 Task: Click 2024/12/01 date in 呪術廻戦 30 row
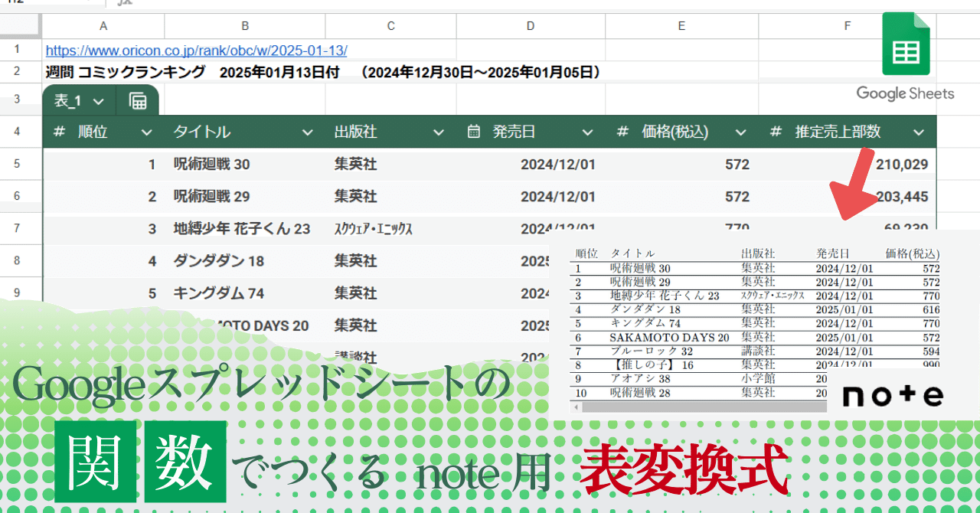click(558, 165)
